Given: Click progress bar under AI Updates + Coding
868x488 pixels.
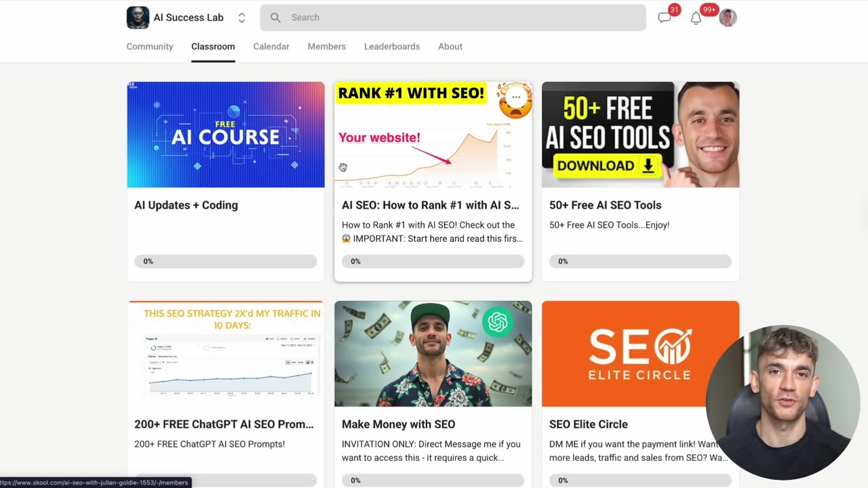Looking at the screenshot, I should click(x=225, y=262).
